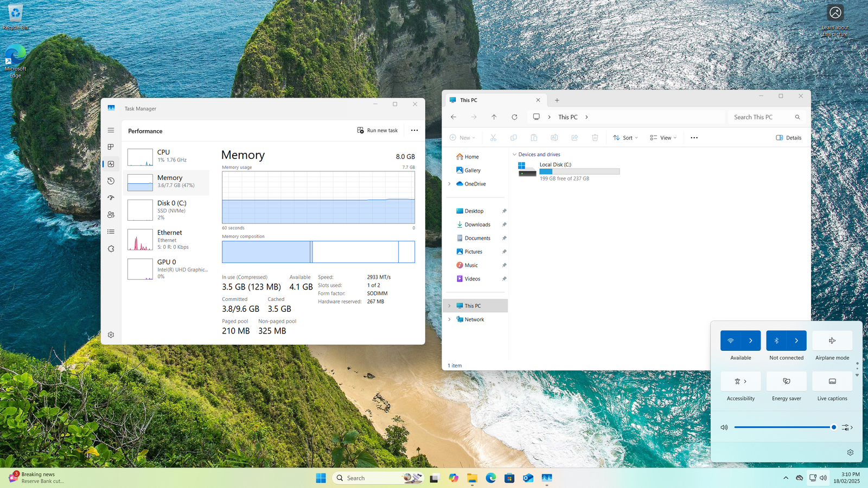Screen dimensions: 868x488
Task: Open Processes page in Task Manager sidebar
Action: [x=111, y=147]
